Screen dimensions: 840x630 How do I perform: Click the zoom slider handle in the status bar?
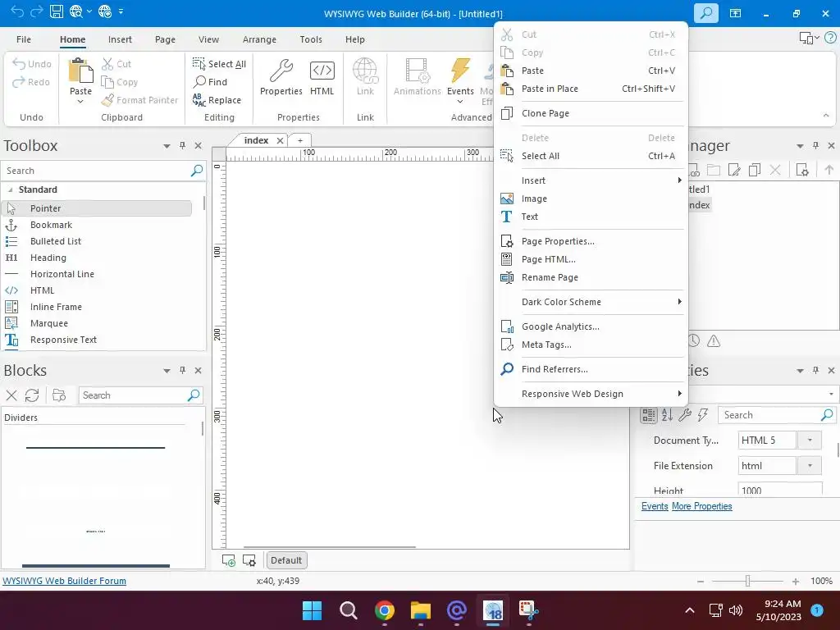point(748,581)
